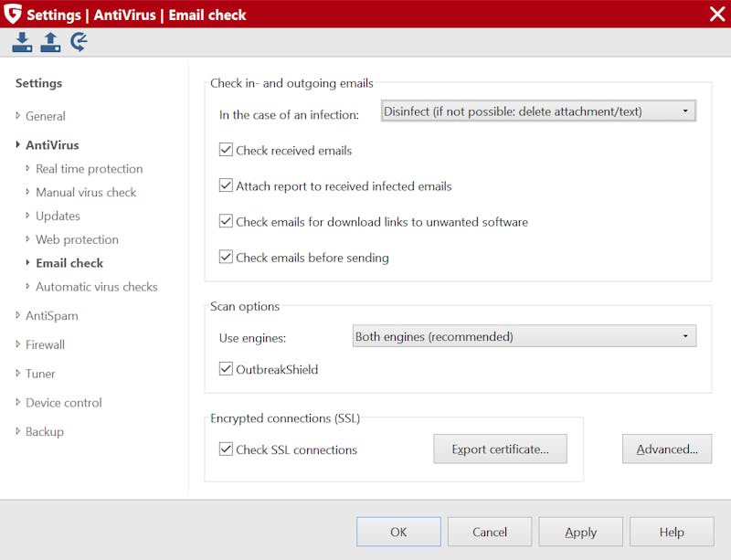
Task: Expand the AntiSpam section arrow
Action: coord(17,315)
